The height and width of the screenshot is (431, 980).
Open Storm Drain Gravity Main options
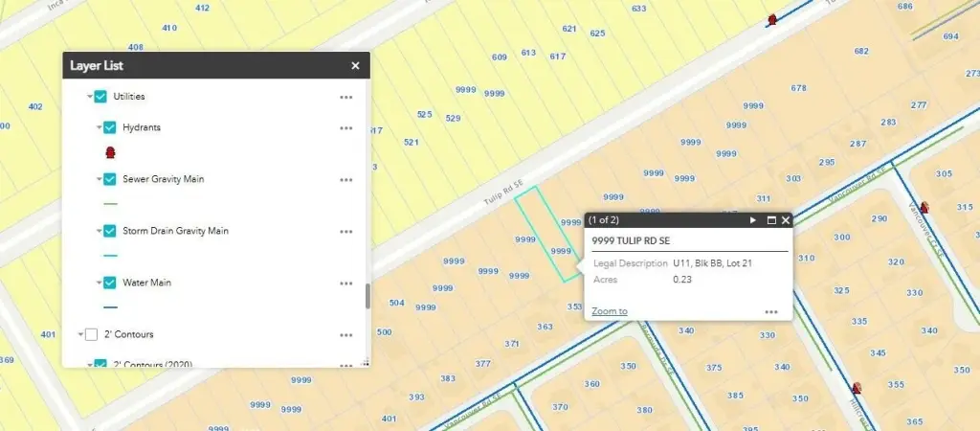pyautogui.click(x=346, y=231)
